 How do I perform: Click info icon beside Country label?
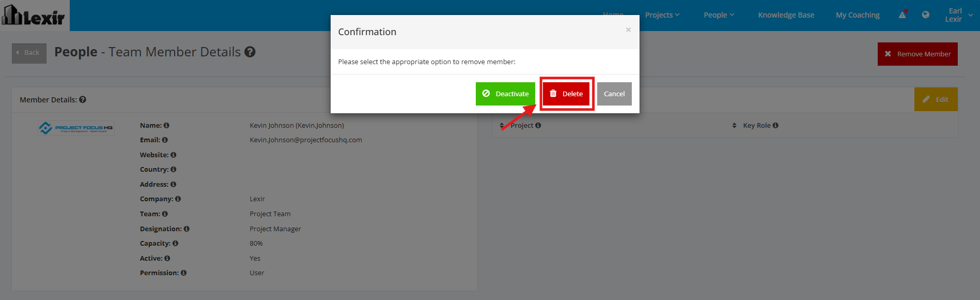174,170
